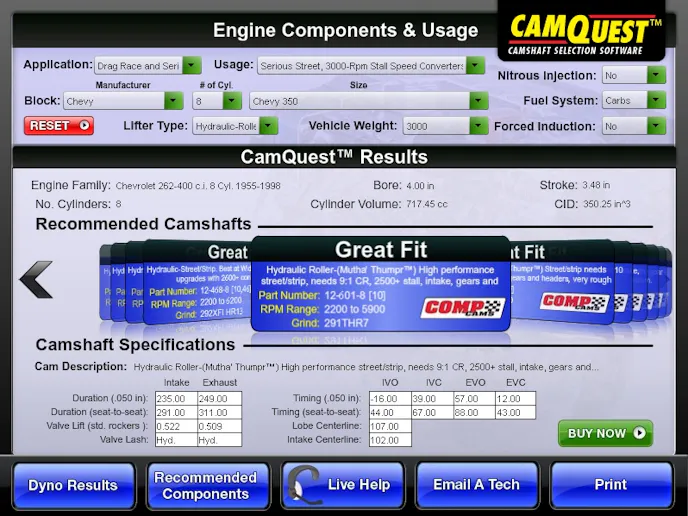The image size is (688, 516).
Task: Change the number of cylinders dropdown
Action: click(218, 101)
